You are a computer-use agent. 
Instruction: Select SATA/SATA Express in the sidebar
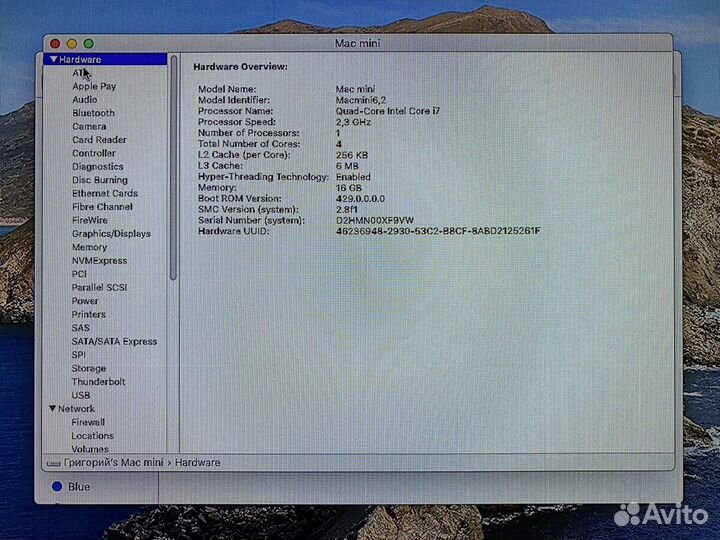click(114, 342)
